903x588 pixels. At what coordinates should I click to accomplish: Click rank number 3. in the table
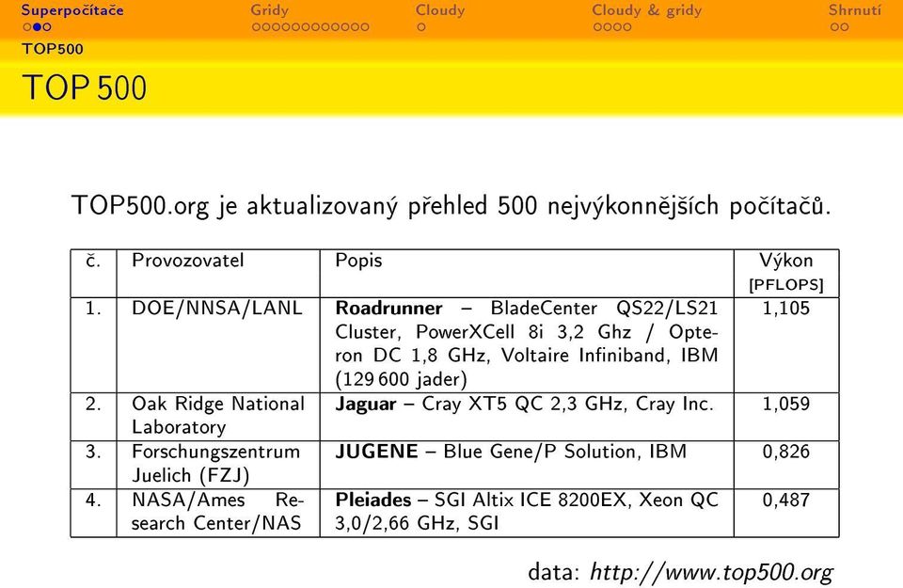coord(93,453)
